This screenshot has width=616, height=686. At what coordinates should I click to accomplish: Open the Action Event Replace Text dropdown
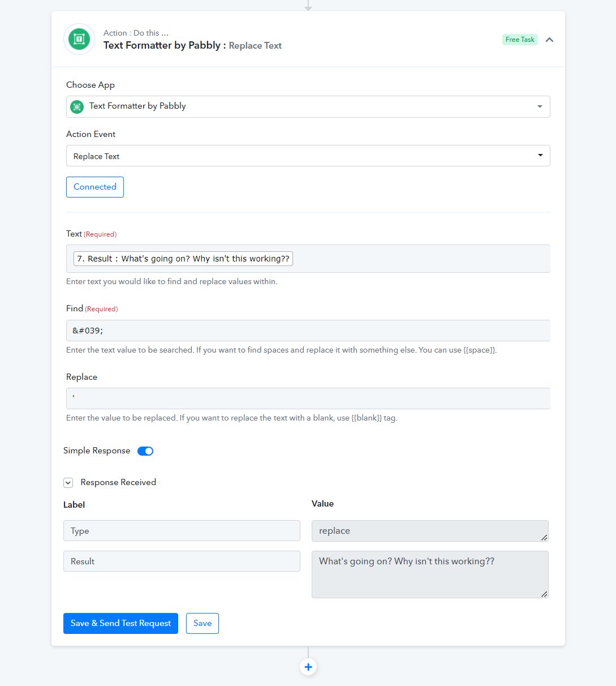pos(308,156)
